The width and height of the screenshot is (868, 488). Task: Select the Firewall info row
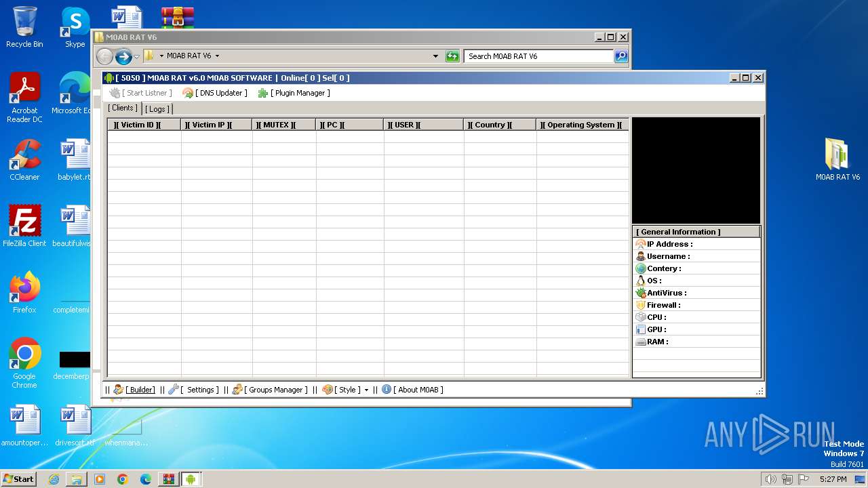pos(696,305)
